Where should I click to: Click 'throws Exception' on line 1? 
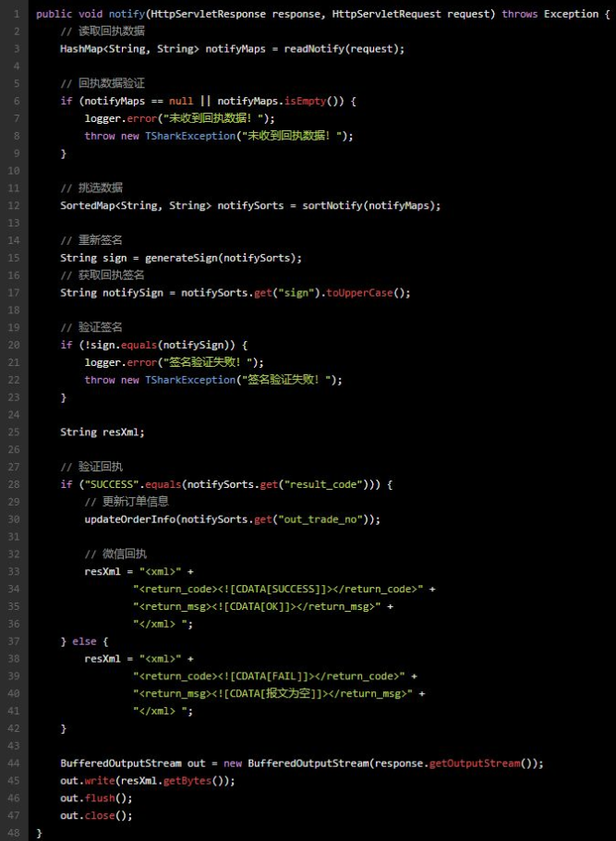coord(550,14)
